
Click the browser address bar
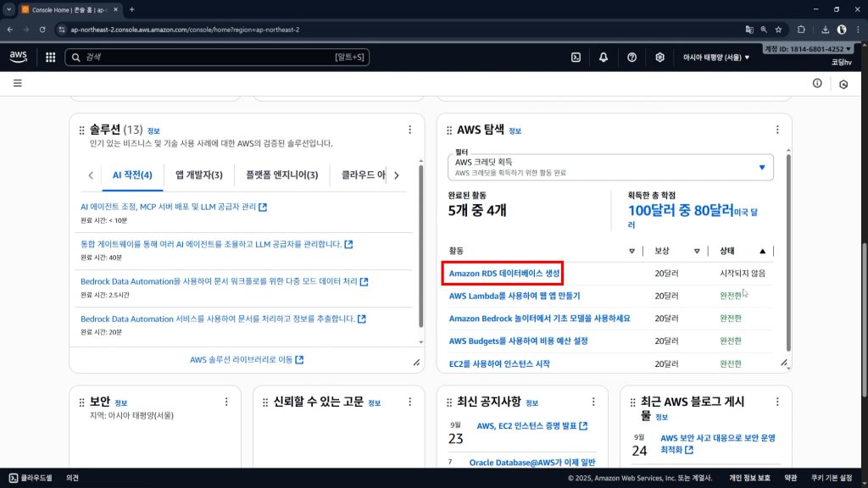[398, 30]
